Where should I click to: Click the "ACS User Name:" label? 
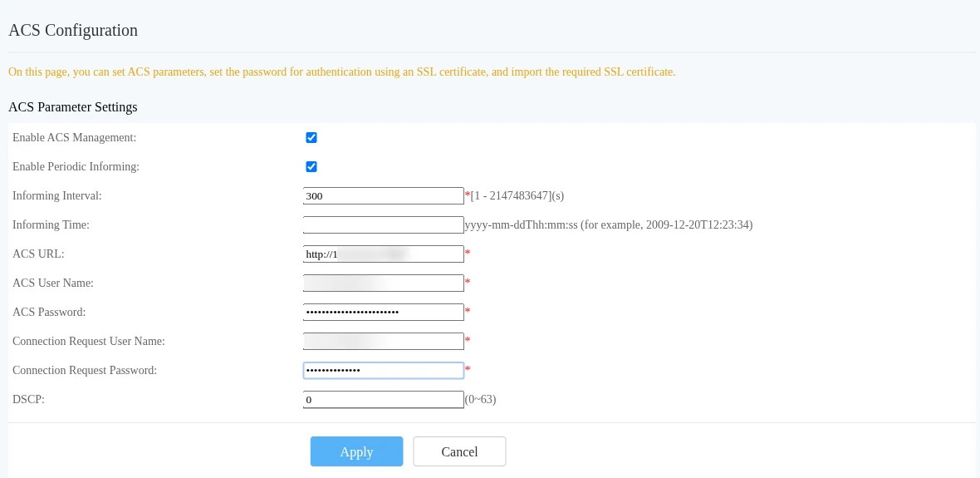53,283
